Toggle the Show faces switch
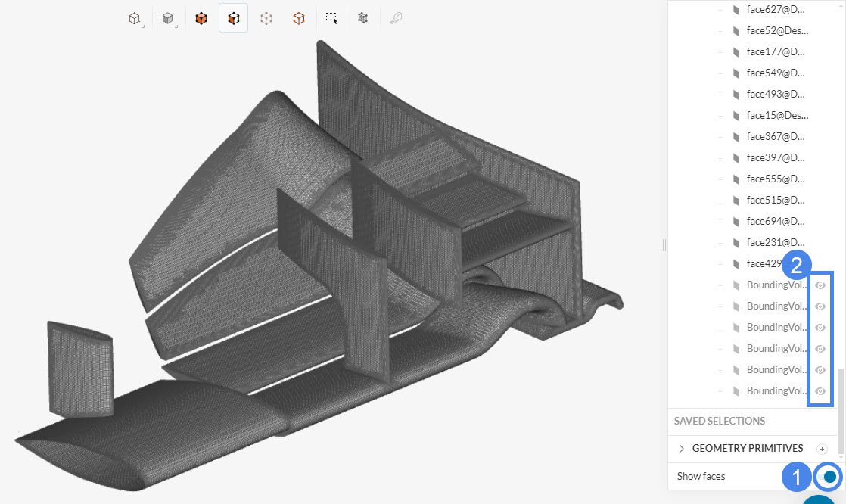This screenshot has width=846, height=504. pos(829,477)
